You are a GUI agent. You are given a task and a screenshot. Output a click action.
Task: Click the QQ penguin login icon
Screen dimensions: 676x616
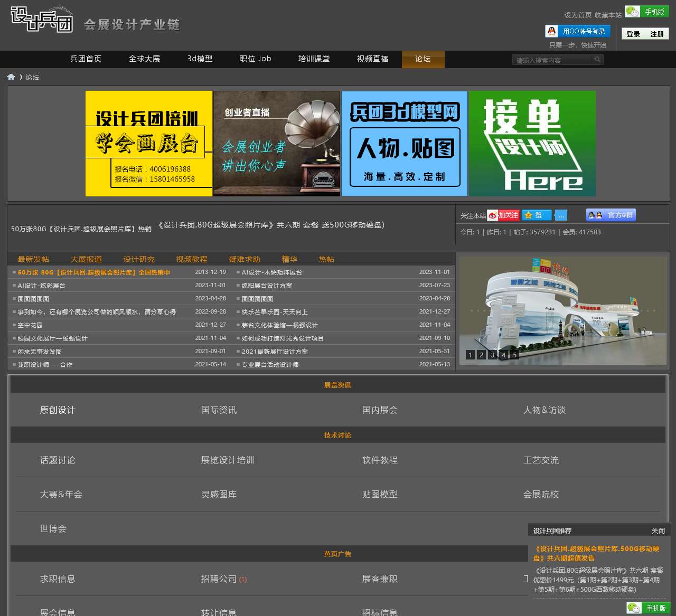pyautogui.click(x=552, y=32)
